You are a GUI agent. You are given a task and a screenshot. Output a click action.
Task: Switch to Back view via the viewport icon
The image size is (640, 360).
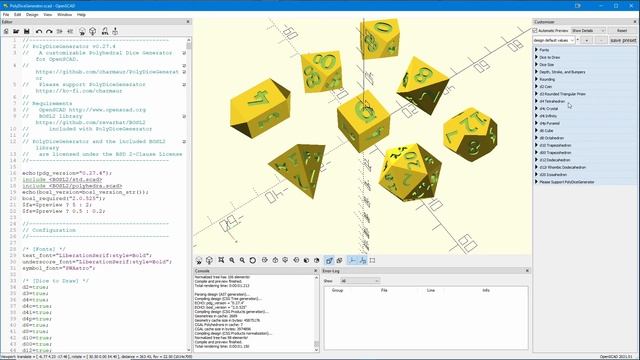tap(316, 260)
